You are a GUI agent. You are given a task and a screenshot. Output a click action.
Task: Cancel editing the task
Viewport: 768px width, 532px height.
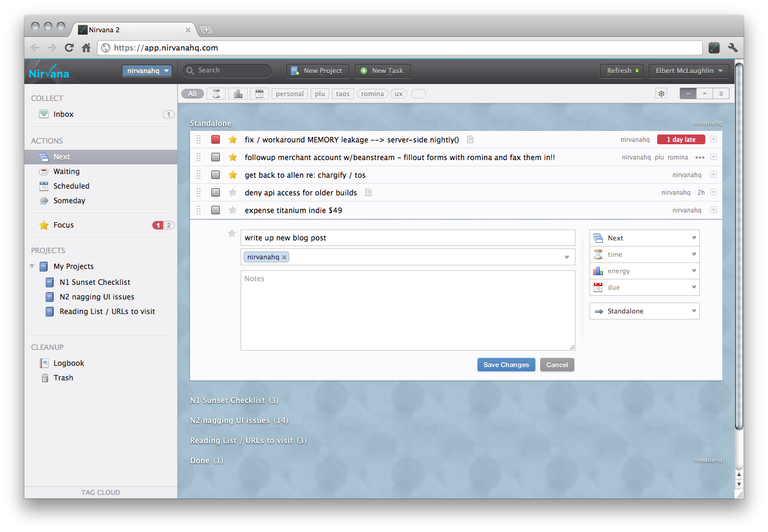[557, 365]
